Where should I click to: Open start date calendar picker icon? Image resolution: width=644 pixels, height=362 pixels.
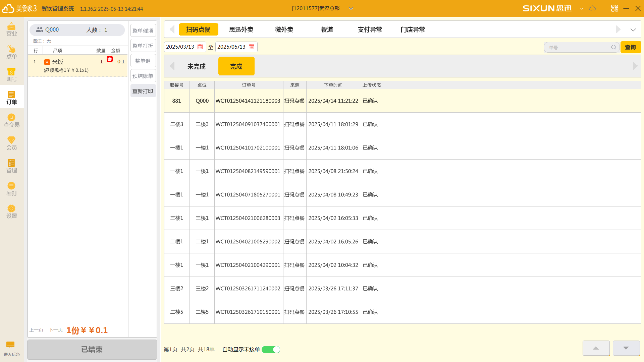pyautogui.click(x=200, y=47)
